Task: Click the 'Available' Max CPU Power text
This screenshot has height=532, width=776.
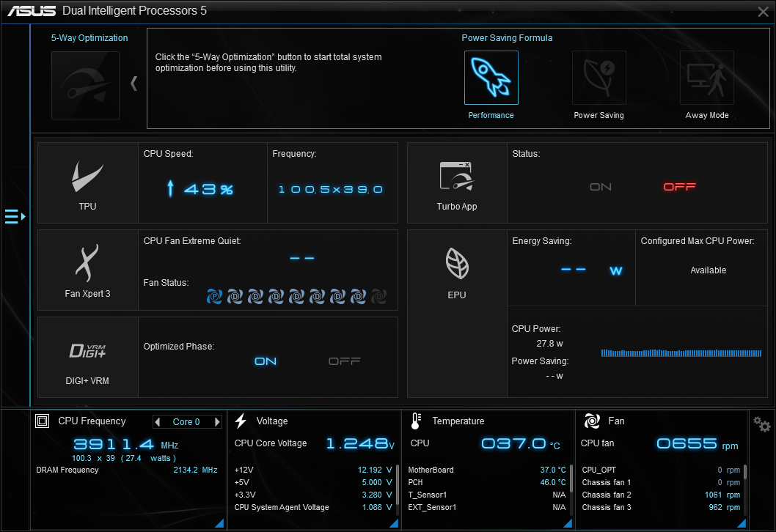Action: (709, 270)
